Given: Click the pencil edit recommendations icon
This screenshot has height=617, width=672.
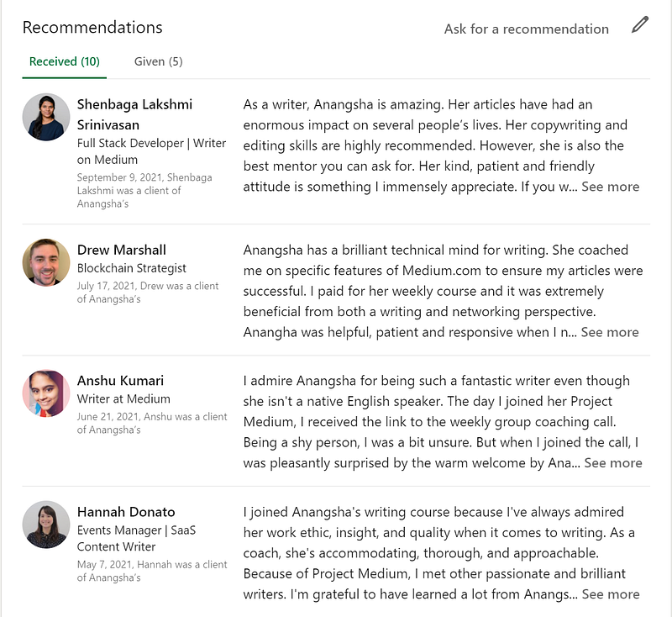Looking at the screenshot, I should click(x=640, y=25).
